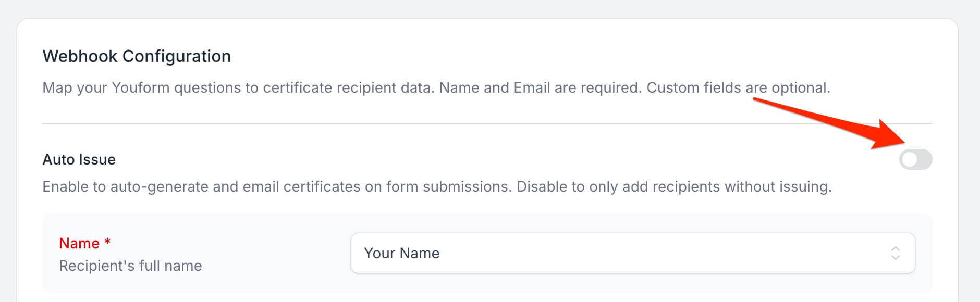This screenshot has height=302, width=980.
Task: Select the "Your Name" value text
Action: click(x=401, y=253)
